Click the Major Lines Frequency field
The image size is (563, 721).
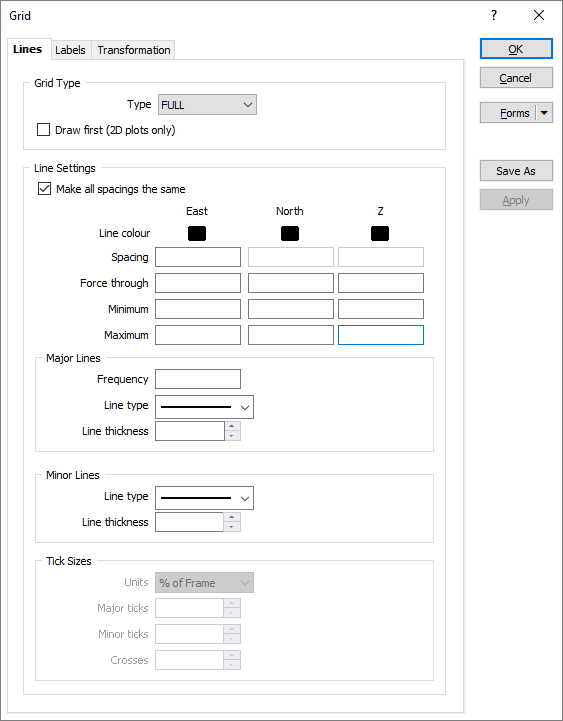click(198, 379)
